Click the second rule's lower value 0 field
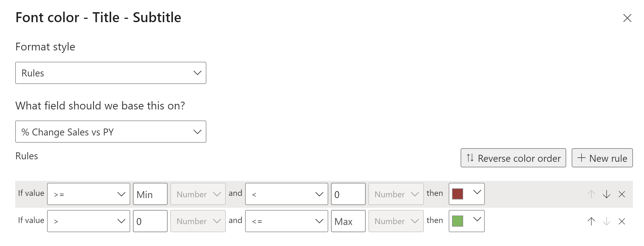Viewport: 644px width, 246px height. (x=150, y=221)
